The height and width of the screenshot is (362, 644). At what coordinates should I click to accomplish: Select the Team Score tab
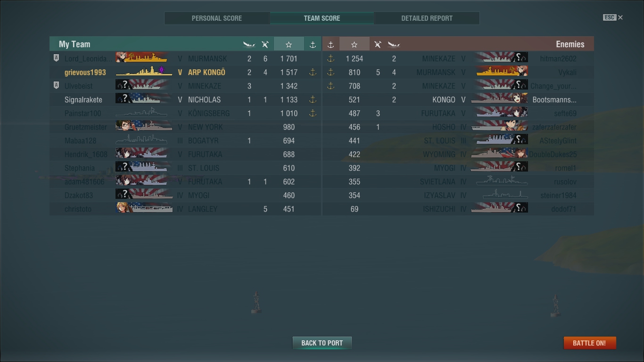pyautogui.click(x=322, y=18)
